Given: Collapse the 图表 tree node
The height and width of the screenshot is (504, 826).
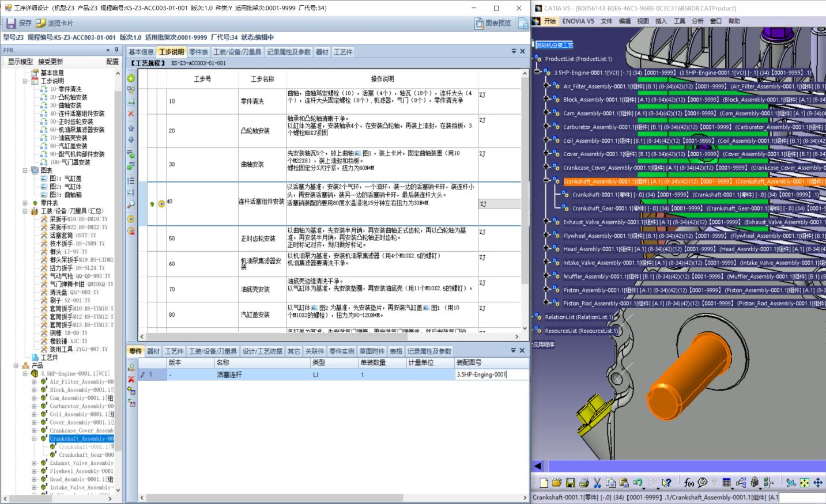Looking at the screenshot, I should pyautogui.click(x=25, y=170).
